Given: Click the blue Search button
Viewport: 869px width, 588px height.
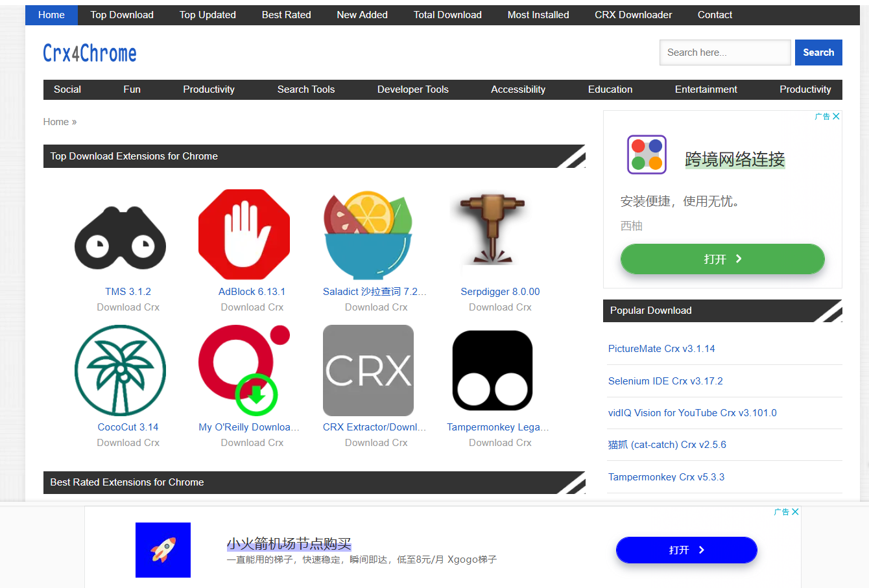Looking at the screenshot, I should click(x=818, y=53).
